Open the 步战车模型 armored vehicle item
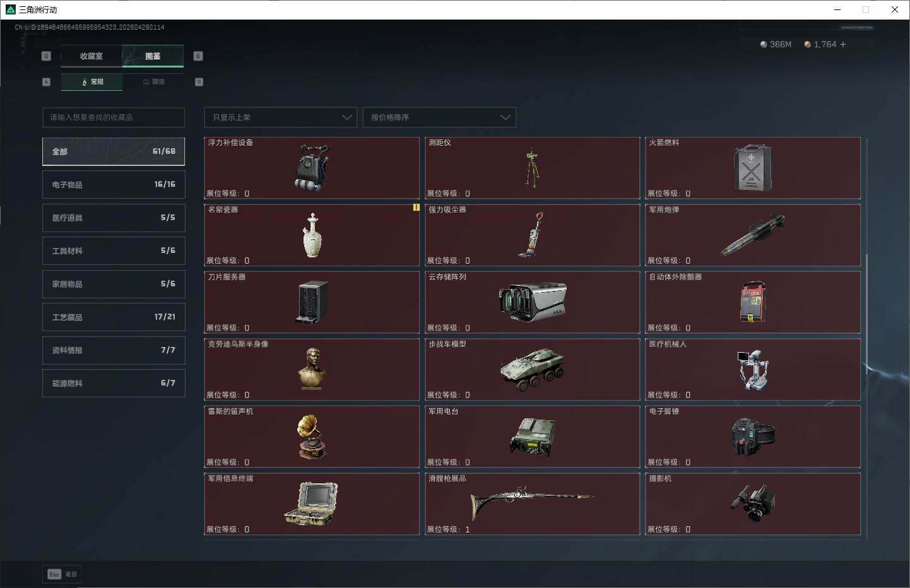Image resolution: width=910 pixels, height=588 pixels. pos(532,370)
